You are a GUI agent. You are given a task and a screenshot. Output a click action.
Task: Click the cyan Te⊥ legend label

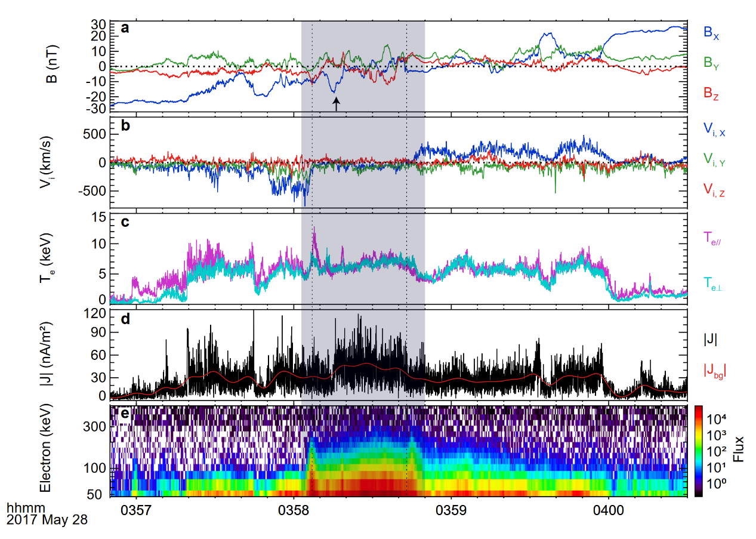click(715, 283)
